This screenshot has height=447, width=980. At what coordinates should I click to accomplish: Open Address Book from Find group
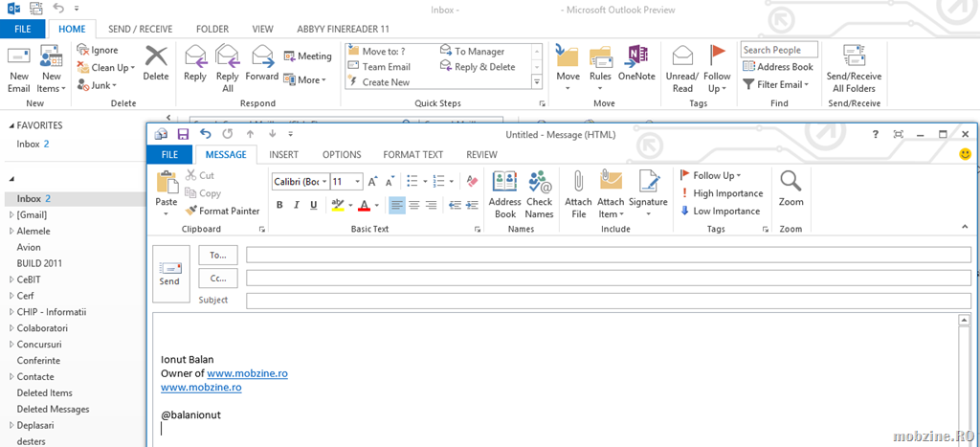coord(777,67)
